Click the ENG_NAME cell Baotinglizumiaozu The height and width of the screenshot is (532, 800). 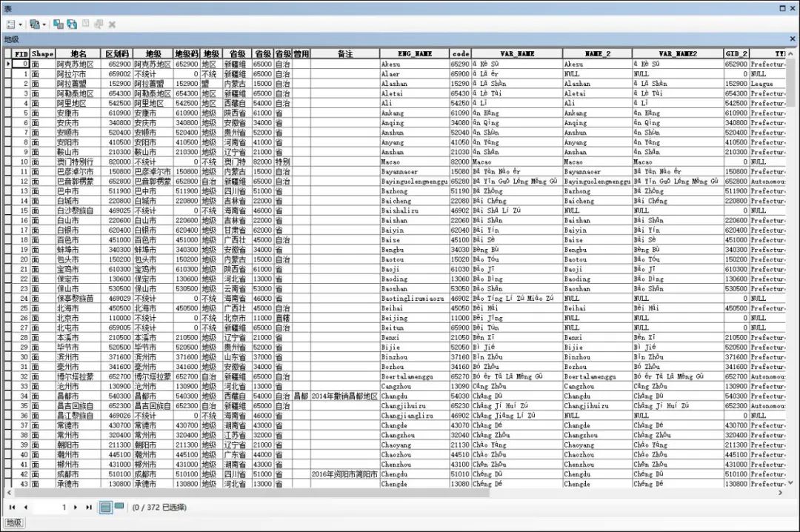coord(414,298)
